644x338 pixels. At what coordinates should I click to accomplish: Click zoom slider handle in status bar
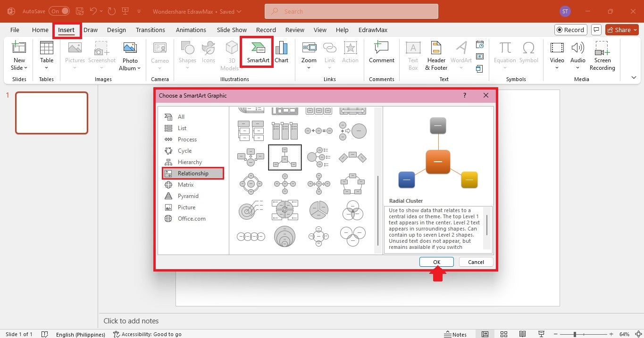pyautogui.click(x=574, y=334)
